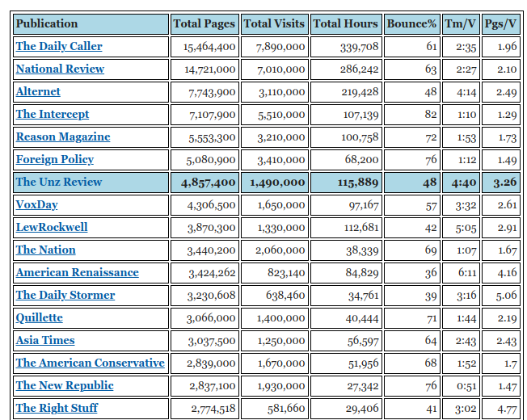The height and width of the screenshot is (420, 527).
Task: Select the 4.77 pages per visit cell
Action: tap(501, 408)
